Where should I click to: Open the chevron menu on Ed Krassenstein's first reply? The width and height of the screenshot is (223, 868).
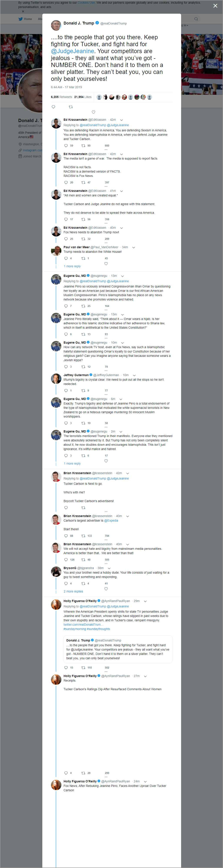tap(121, 120)
